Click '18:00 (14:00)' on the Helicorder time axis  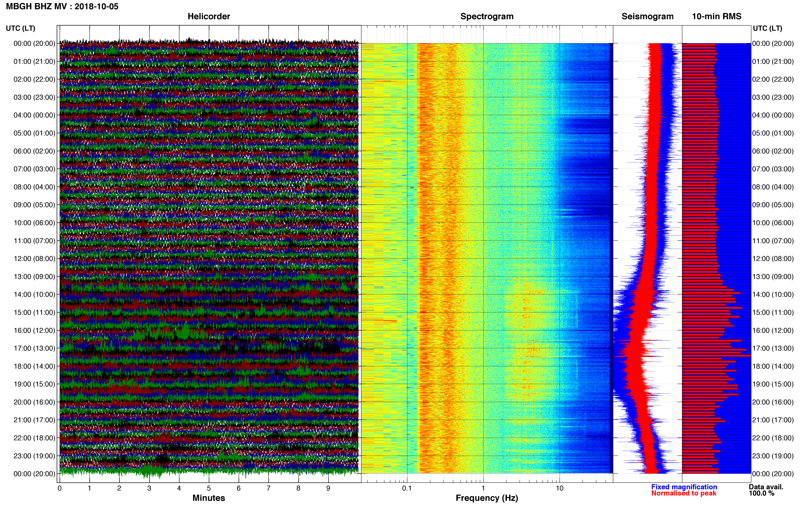point(34,366)
